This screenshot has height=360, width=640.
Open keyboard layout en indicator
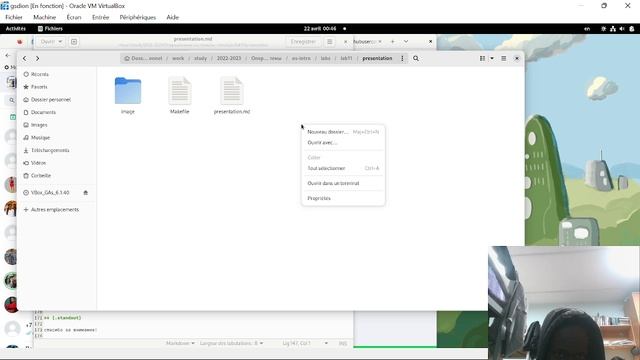(x=587, y=29)
